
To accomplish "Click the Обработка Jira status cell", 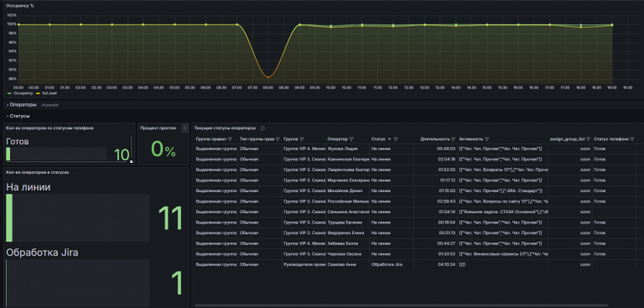I will [x=392, y=264].
